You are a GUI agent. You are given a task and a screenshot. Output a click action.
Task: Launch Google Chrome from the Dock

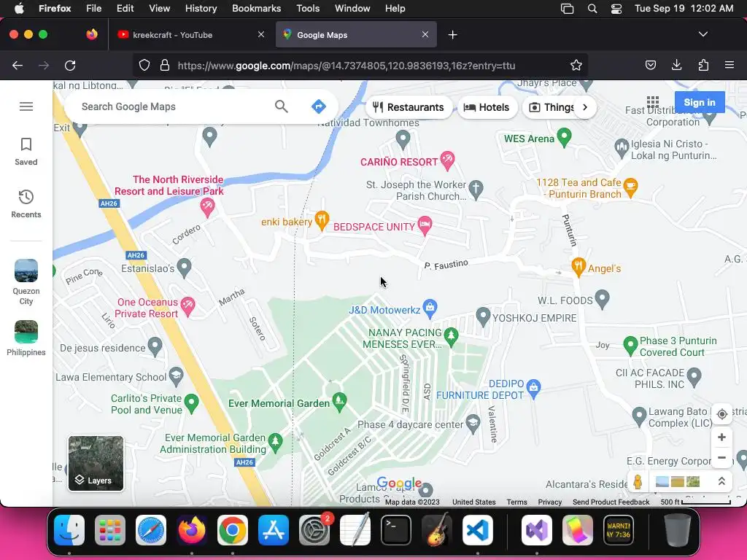(233, 530)
